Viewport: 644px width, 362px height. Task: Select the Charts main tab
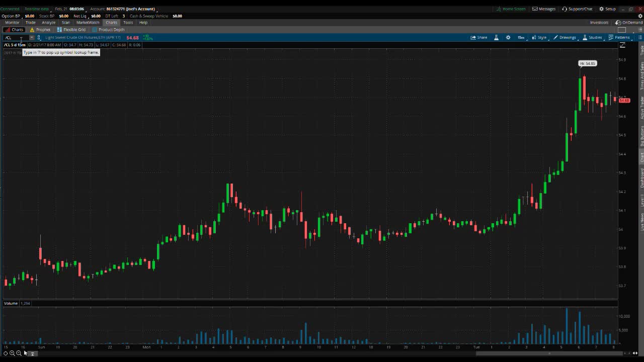[x=111, y=23]
